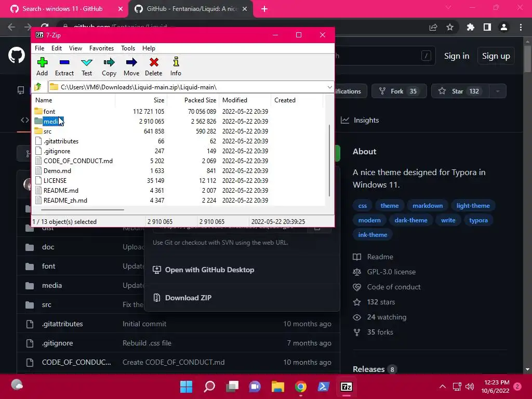
Task: Open Windows taskbar search
Action: (209, 387)
